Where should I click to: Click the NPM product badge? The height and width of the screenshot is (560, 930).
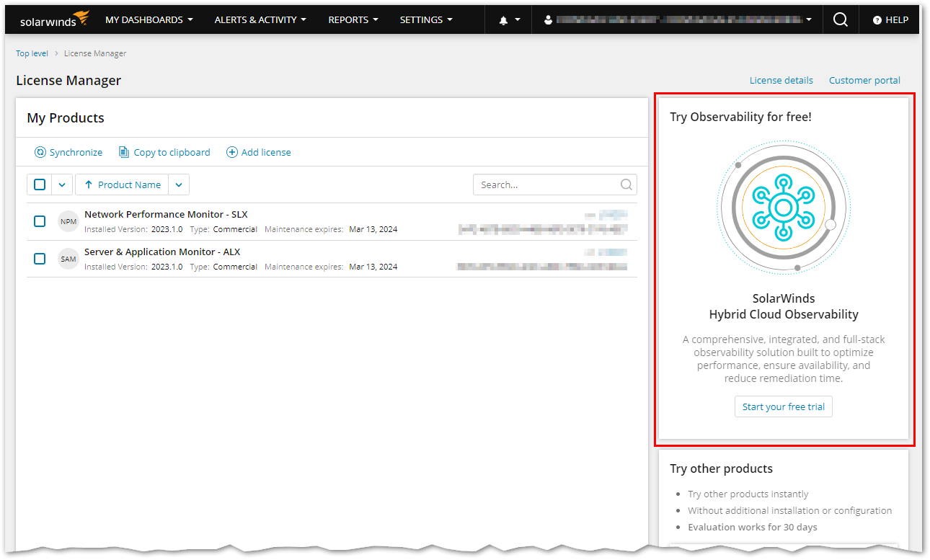(68, 221)
